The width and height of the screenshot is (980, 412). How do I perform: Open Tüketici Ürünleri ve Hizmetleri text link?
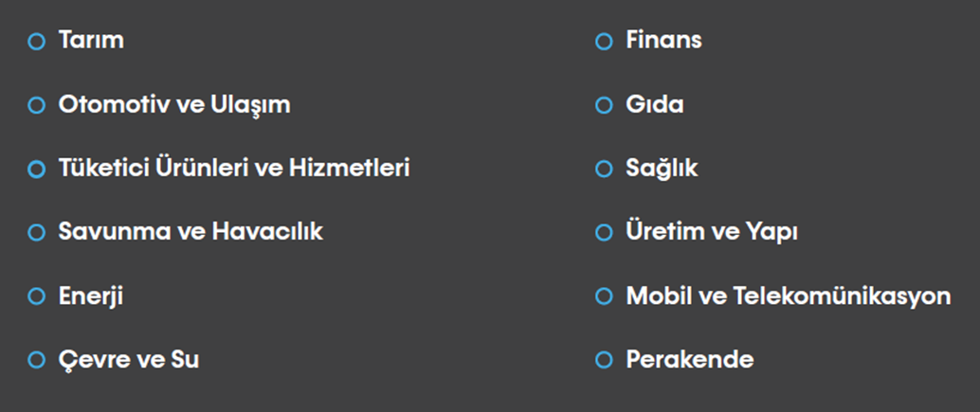click(x=234, y=169)
